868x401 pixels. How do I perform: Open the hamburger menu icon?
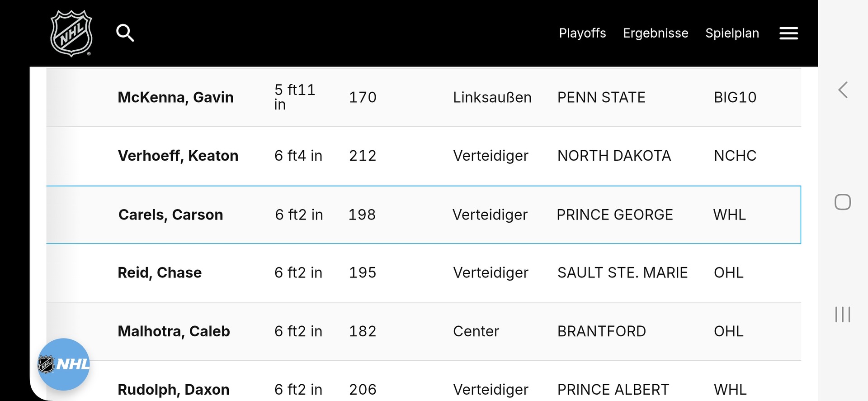click(x=788, y=33)
